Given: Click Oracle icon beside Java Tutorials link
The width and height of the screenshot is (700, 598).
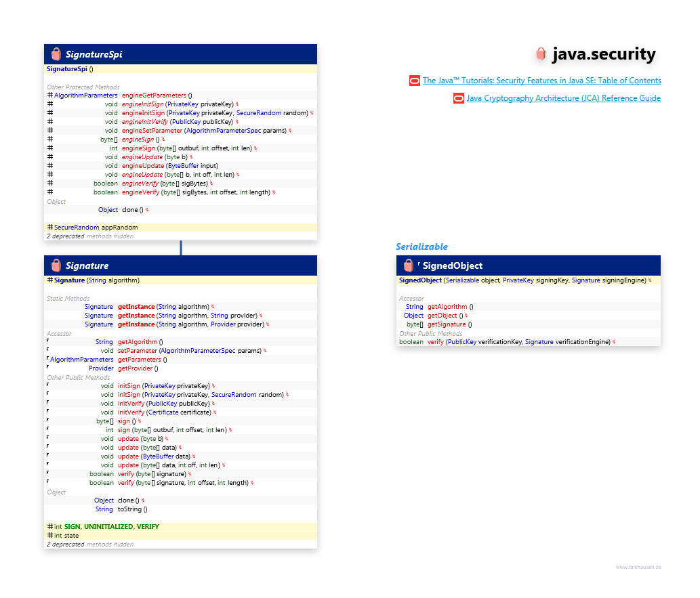Looking at the screenshot, I should [x=414, y=81].
